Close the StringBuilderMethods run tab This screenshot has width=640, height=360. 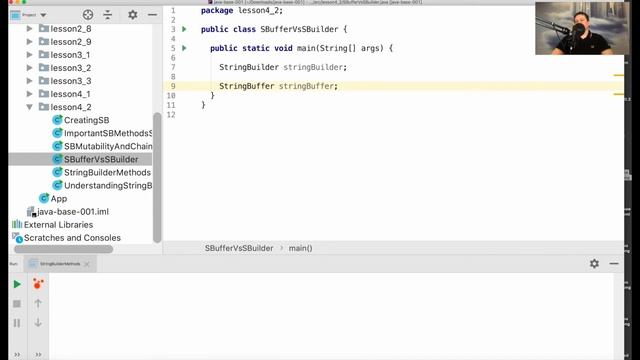tap(87, 264)
